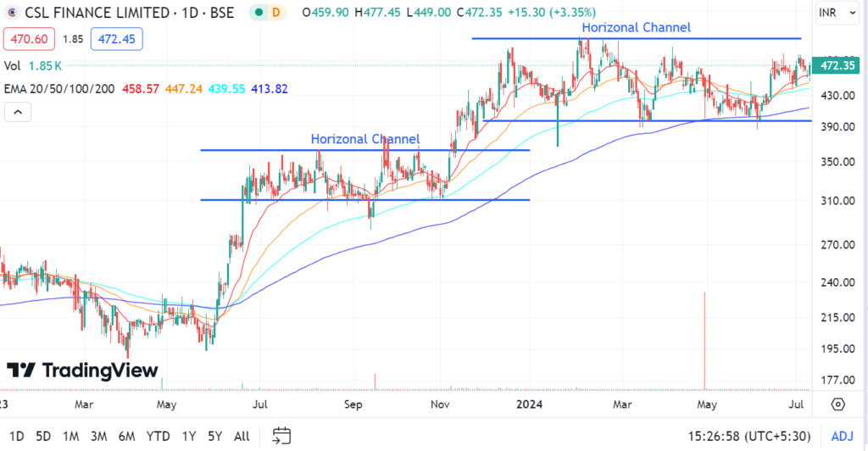The height and width of the screenshot is (451, 868).
Task: Click the Nov label on time axis
Action: point(440,404)
